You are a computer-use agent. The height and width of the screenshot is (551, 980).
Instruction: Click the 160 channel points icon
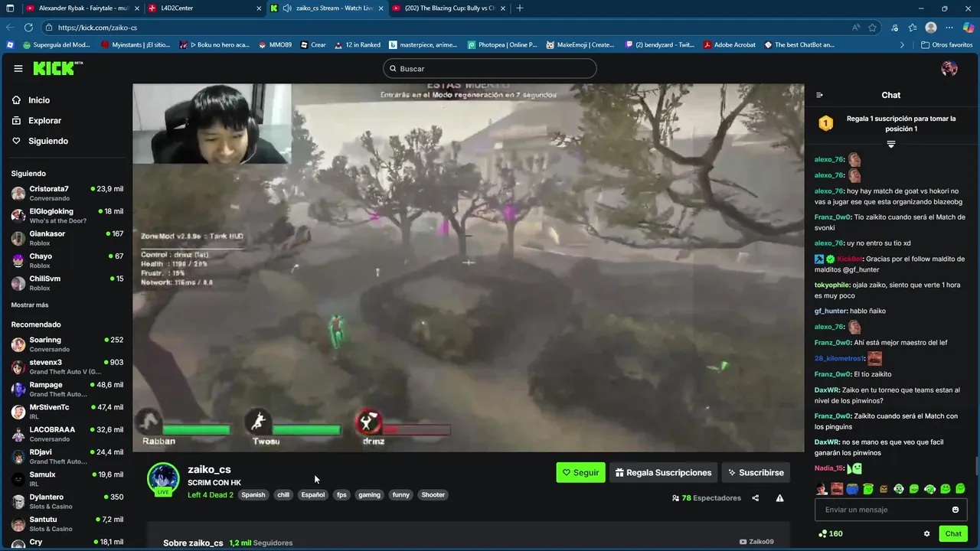click(822, 533)
